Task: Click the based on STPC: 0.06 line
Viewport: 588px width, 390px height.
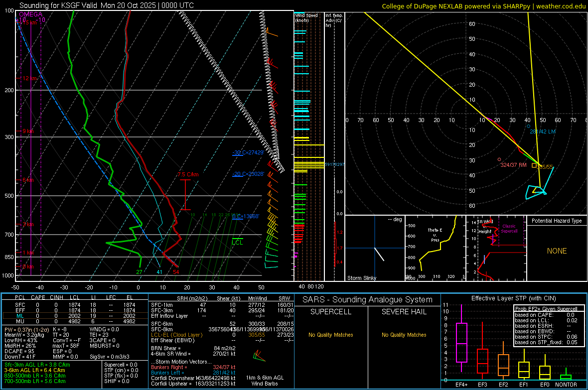Action: [546, 337]
